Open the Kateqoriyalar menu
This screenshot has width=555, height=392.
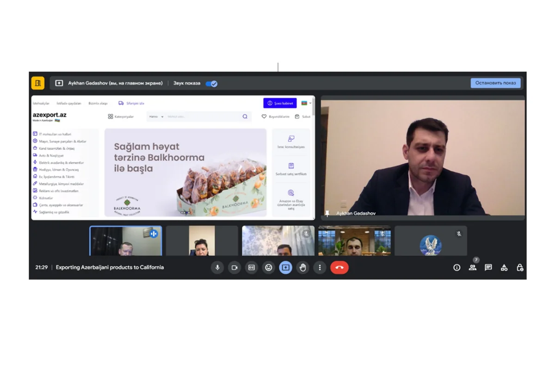121,116
